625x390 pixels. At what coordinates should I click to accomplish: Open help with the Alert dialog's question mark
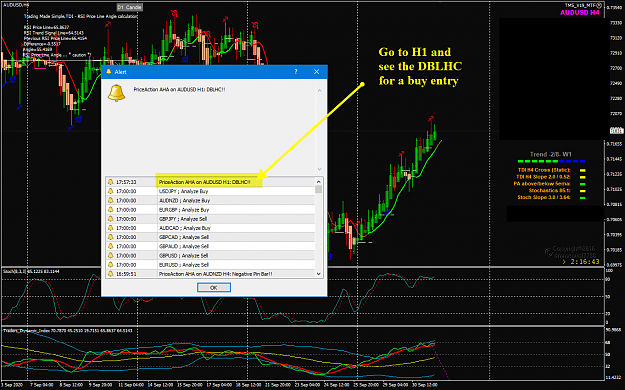tap(296, 71)
